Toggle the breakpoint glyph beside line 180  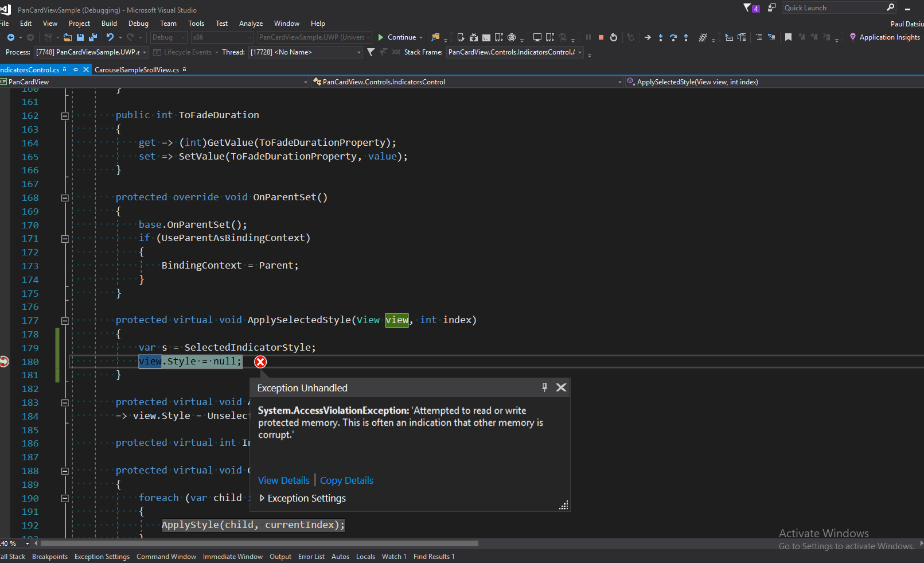click(5, 362)
